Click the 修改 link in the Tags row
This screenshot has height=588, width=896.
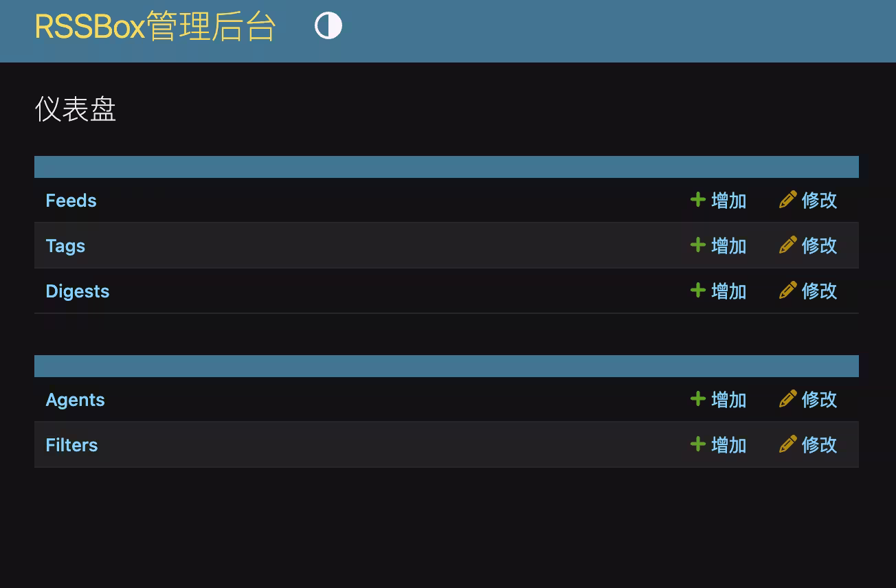click(820, 245)
